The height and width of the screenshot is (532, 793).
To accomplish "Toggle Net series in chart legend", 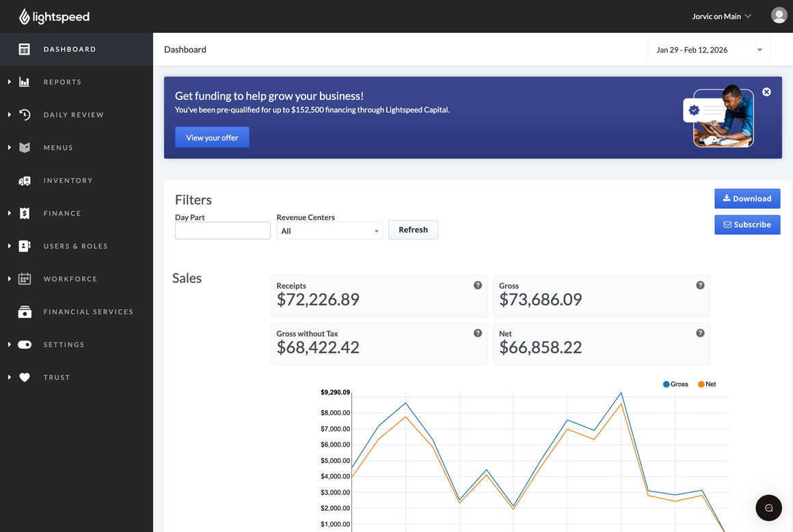I will pos(706,384).
